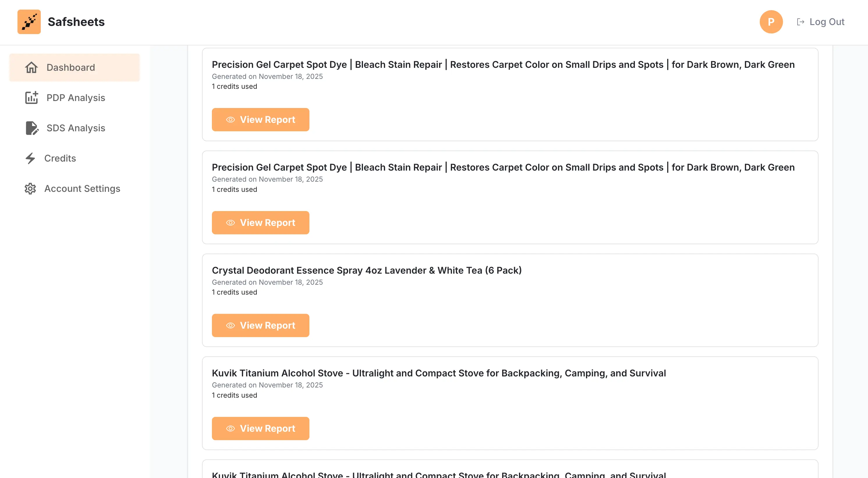View Report for Kuvik Titanium Alcohol Stove
The width and height of the screenshot is (868, 478).
coord(260,428)
